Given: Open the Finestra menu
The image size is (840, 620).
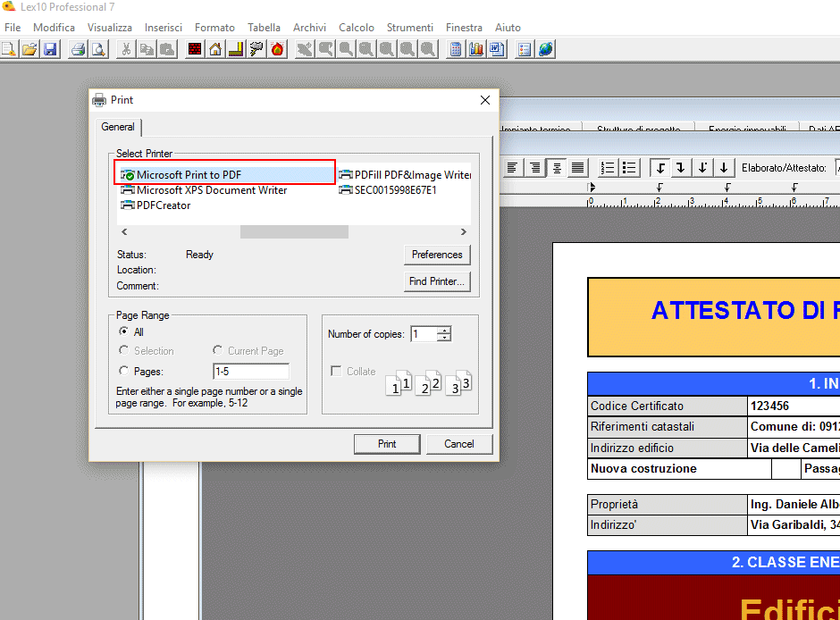Looking at the screenshot, I should click(x=464, y=28).
